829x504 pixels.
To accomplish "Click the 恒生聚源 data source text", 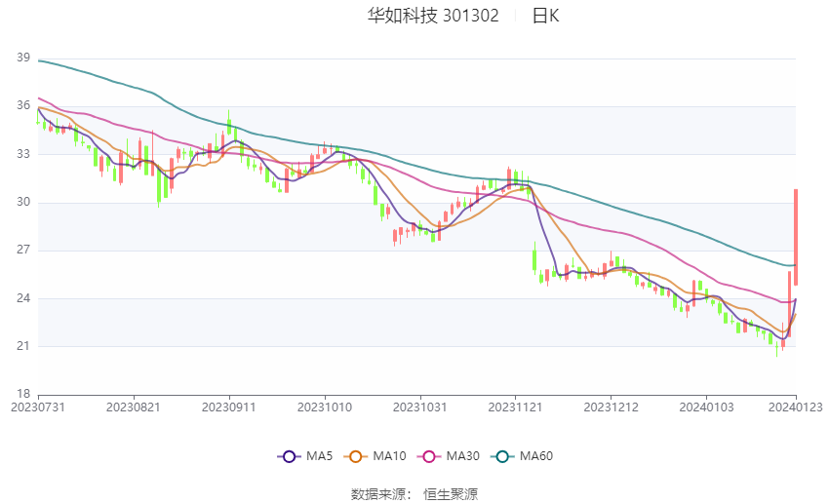I will pyautogui.click(x=451, y=494).
